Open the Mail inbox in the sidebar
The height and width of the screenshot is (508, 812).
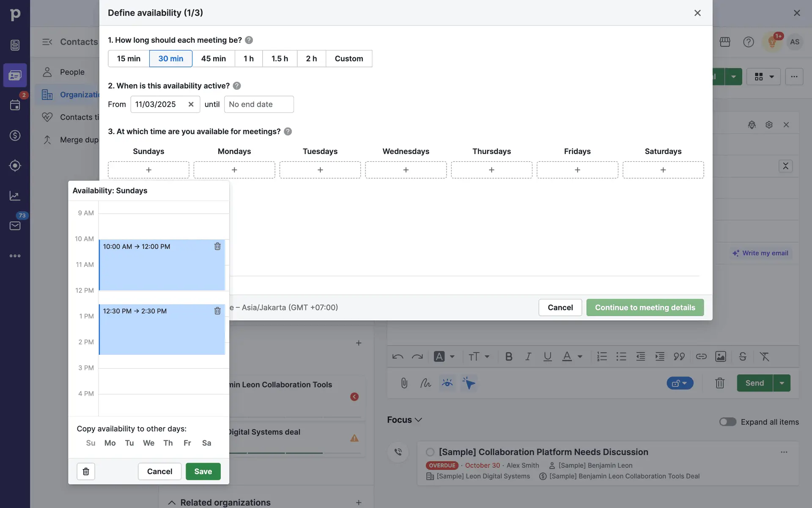pyautogui.click(x=15, y=226)
